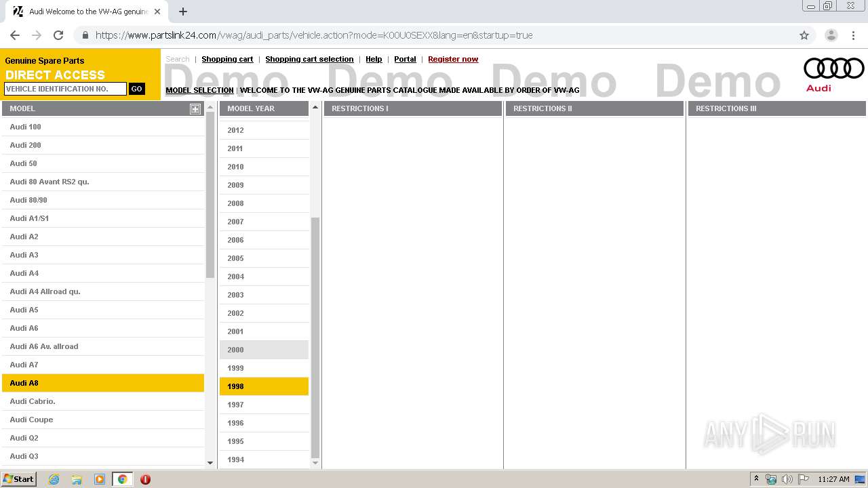Click the Register now link
The width and height of the screenshot is (868, 488).
point(453,59)
